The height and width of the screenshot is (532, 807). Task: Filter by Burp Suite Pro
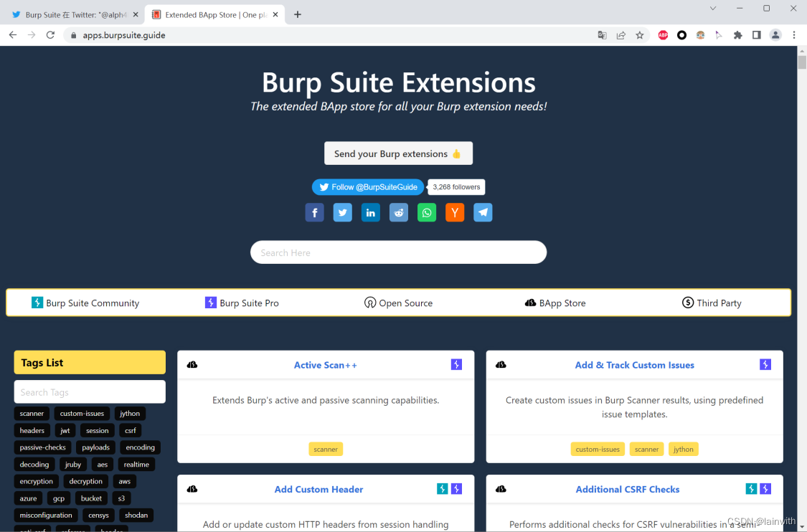click(242, 303)
